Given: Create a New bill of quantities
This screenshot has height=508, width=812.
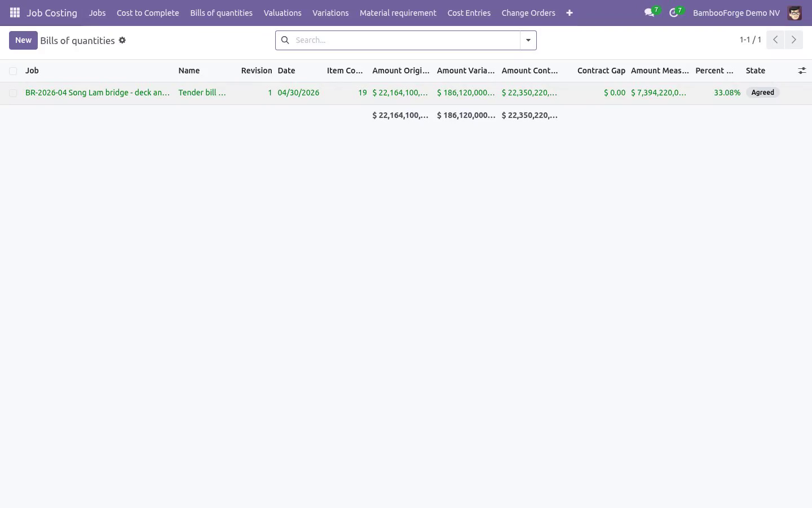Looking at the screenshot, I should [x=23, y=40].
